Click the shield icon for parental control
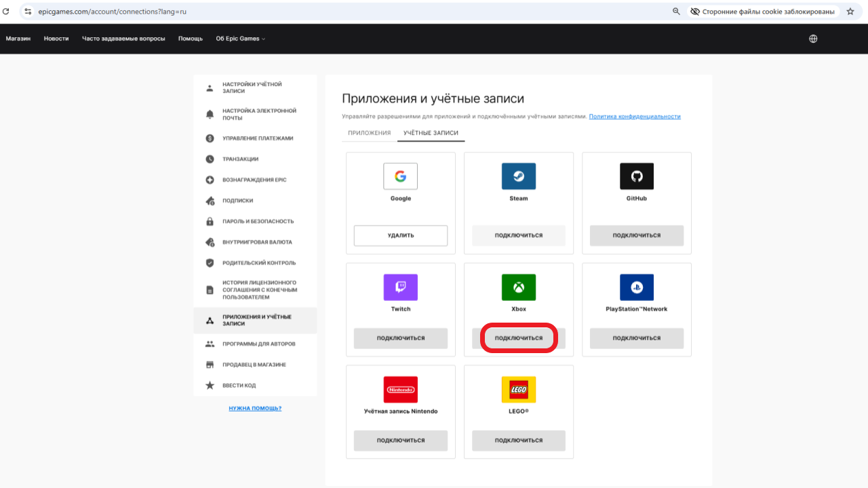 coord(210,263)
